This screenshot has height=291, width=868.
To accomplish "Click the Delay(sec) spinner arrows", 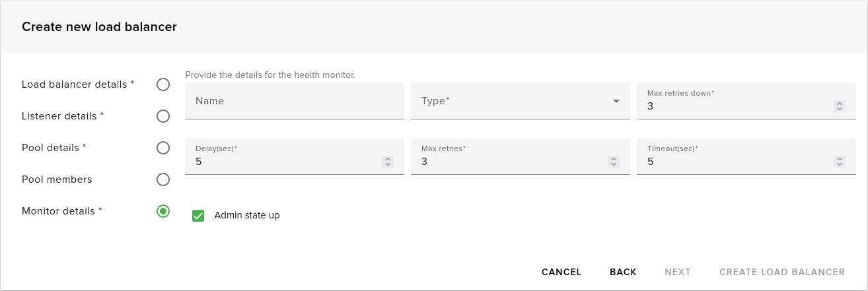I will 388,161.
